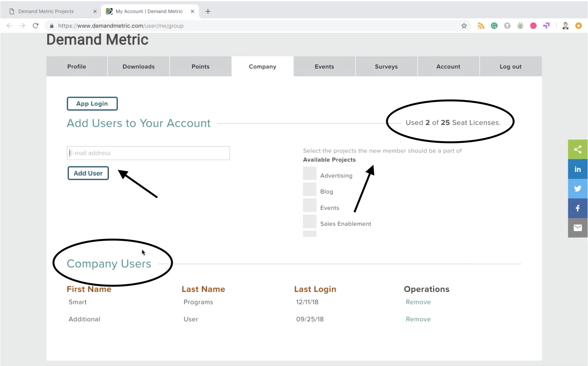Open the RSS feed extension icon

tap(481, 26)
